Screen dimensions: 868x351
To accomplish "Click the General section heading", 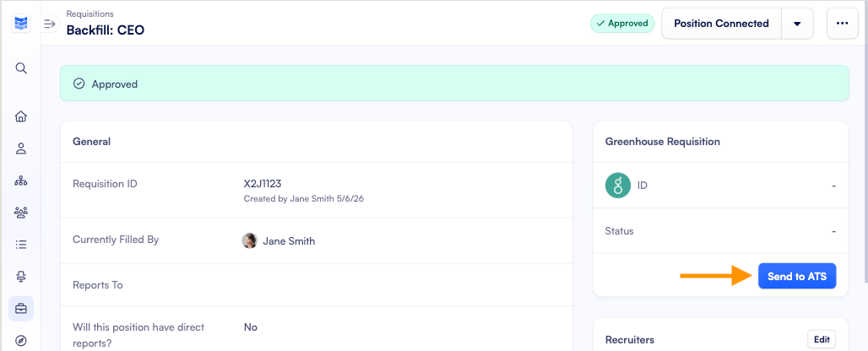I will point(91,142).
